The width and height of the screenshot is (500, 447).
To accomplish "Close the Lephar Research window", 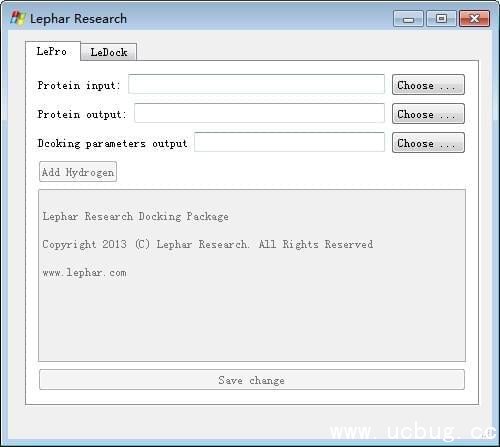I will [474, 19].
